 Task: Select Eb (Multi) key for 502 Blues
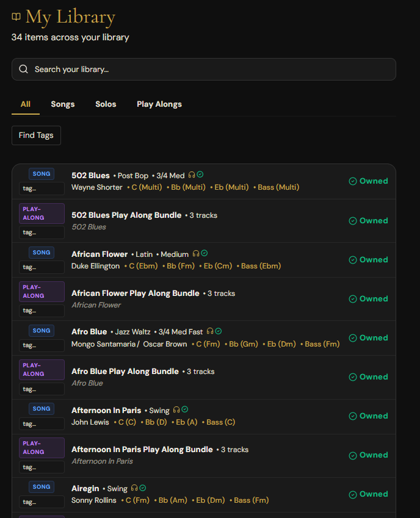231,187
